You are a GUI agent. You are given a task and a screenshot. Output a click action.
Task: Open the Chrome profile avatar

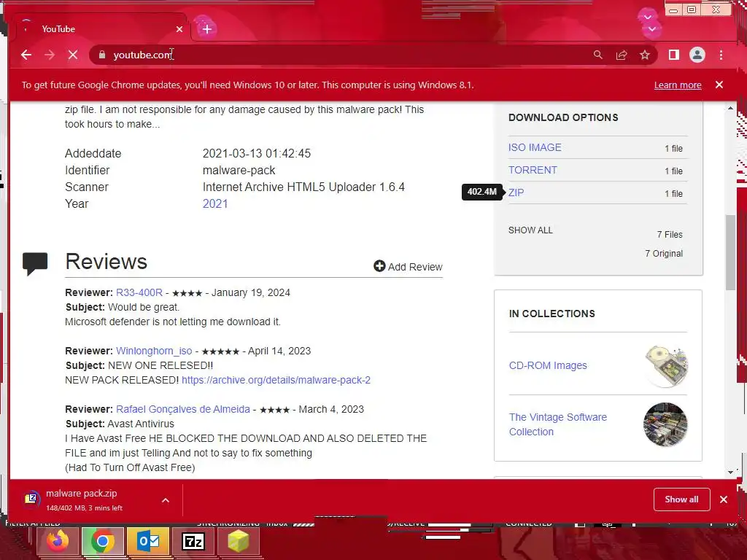coord(697,55)
